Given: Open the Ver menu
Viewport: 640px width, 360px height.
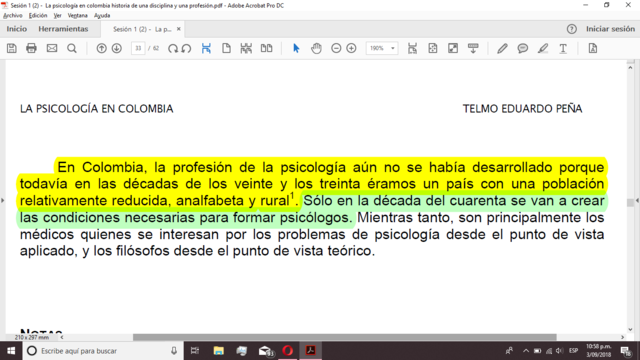Looking at the screenshot, I should (x=58, y=16).
